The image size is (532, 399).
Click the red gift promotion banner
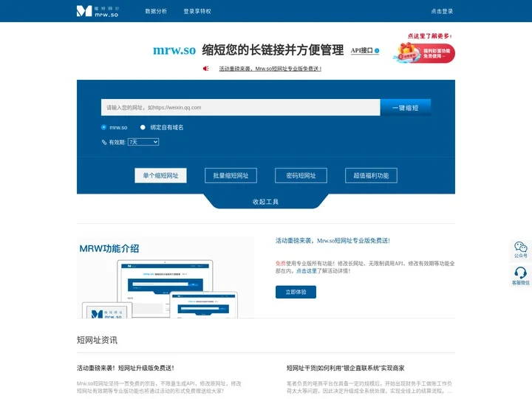coord(424,53)
